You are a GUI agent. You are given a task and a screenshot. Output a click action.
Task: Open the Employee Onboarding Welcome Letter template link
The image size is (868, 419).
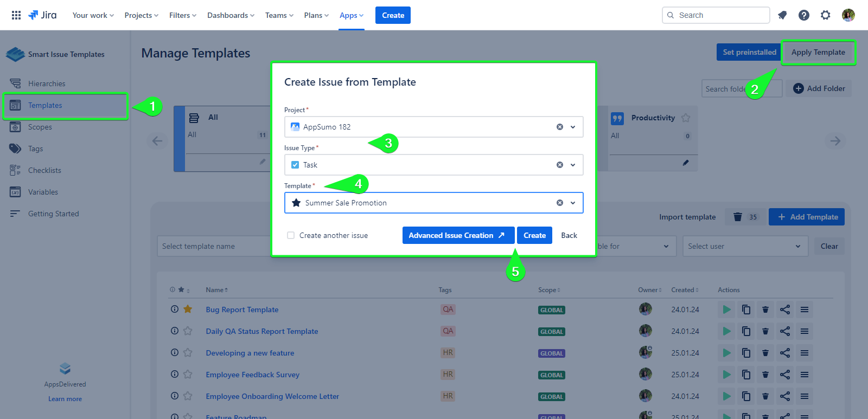coord(272,396)
